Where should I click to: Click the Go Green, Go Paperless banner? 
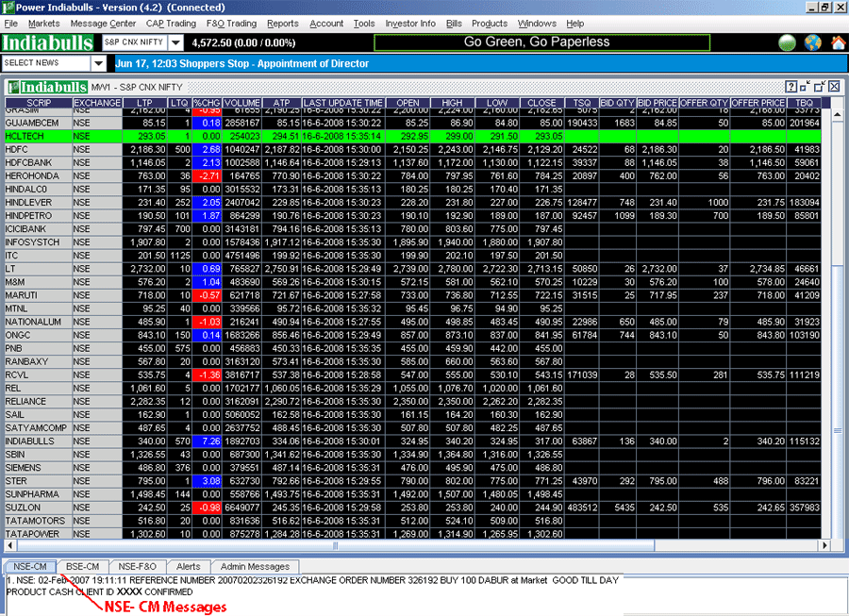[541, 42]
